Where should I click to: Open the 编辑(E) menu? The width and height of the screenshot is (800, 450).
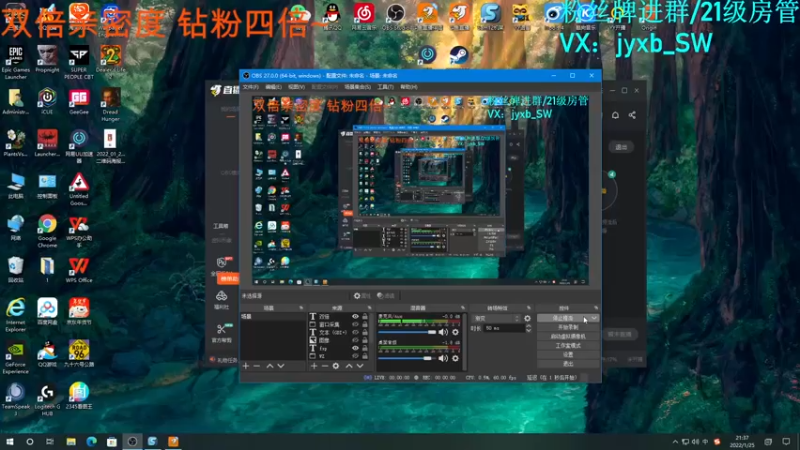273,87
